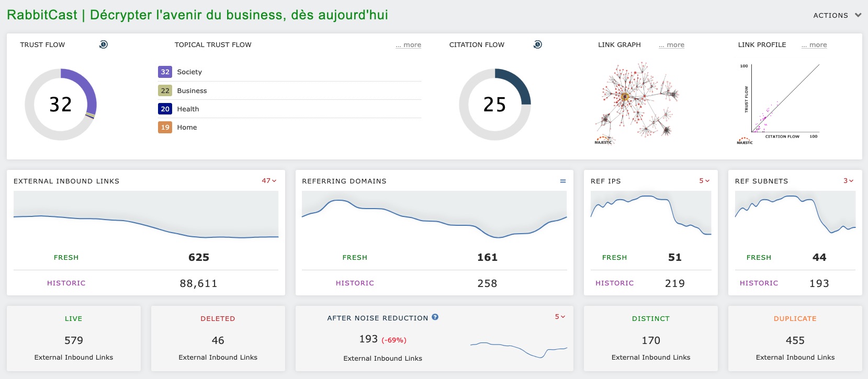Click the Majestic logo under the Link Graph
The height and width of the screenshot is (379, 868).
pyautogui.click(x=603, y=141)
